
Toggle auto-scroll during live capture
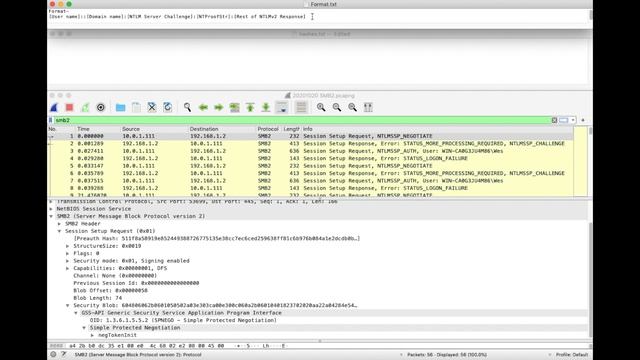tap(282, 107)
